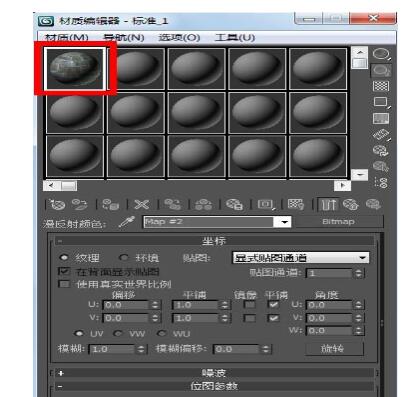The image size is (412, 397).
Task: Open the 材质(M) menu
Action: (x=67, y=37)
